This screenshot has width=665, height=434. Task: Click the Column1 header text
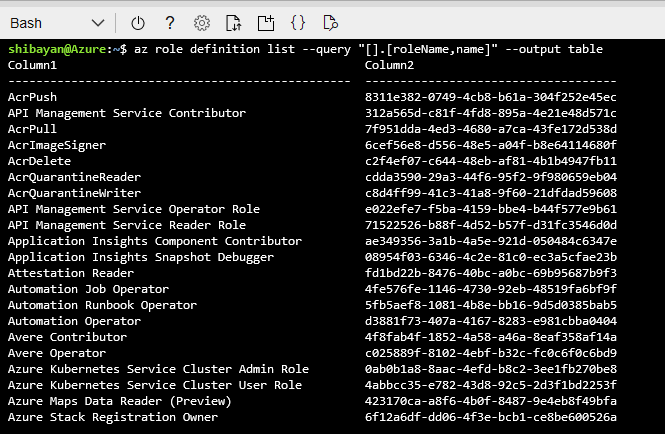pyautogui.click(x=32, y=65)
